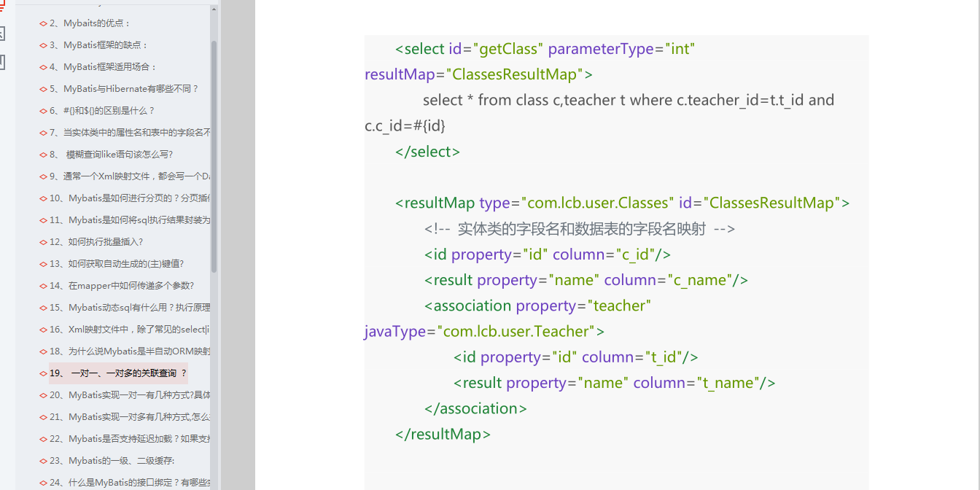Open bookmark "13、如何获取自动生成的(主)键值"
980x490 pixels.
click(117, 264)
